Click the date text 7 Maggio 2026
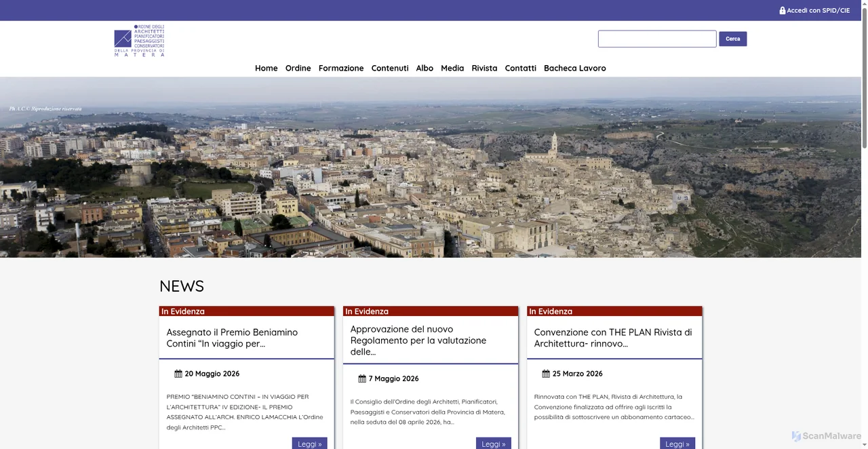Image resolution: width=868 pixels, height=449 pixels. coord(393,378)
